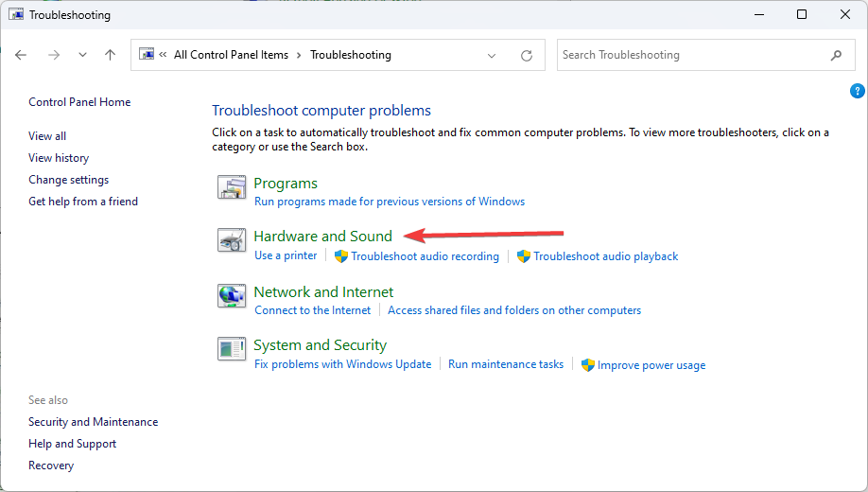Open the Programs category
This screenshot has width=868, height=492.
286,184
